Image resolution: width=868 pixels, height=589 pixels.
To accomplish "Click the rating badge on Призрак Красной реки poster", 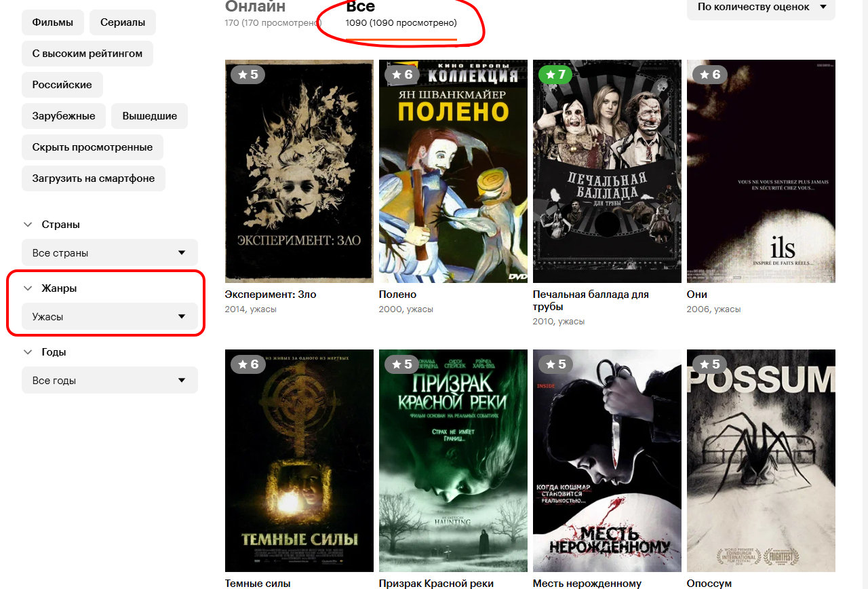I will 401,364.
